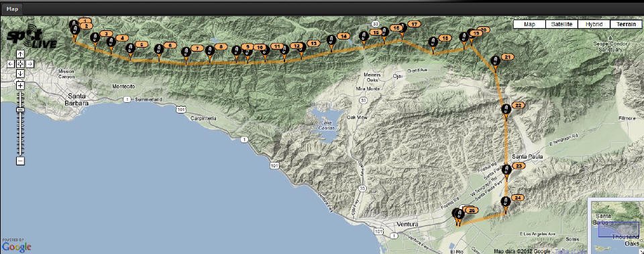Image resolution: width=644 pixels, height=254 pixels.
Task: Open the Map tab
Action: [12, 9]
